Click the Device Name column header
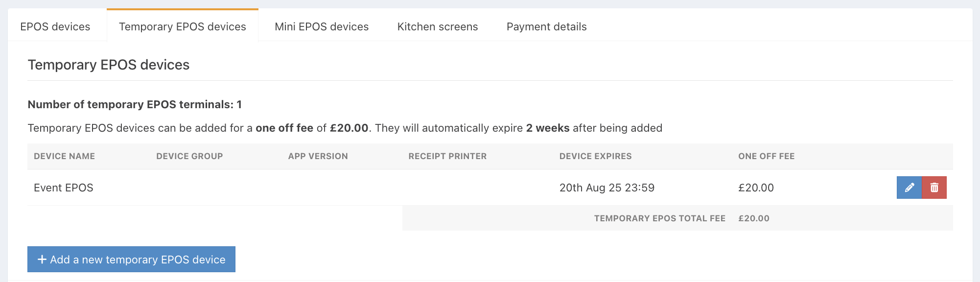 (64, 156)
